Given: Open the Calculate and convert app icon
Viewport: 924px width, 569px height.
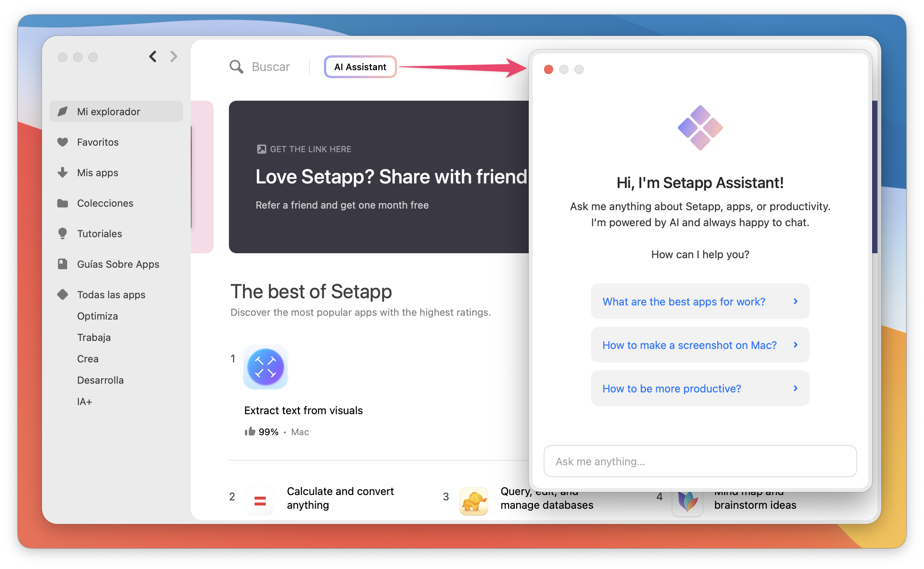Looking at the screenshot, I should point(260,501).
